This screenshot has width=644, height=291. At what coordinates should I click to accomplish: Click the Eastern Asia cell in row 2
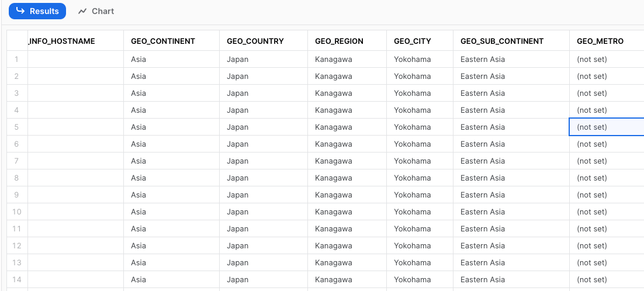(x=511, y=77)
